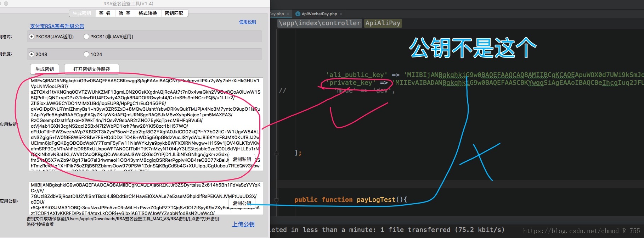Open the 支付宝RSA签名升级公告 link
This screenshot has width=644, height=238.
pyautogui.click(x=57, y=26)
